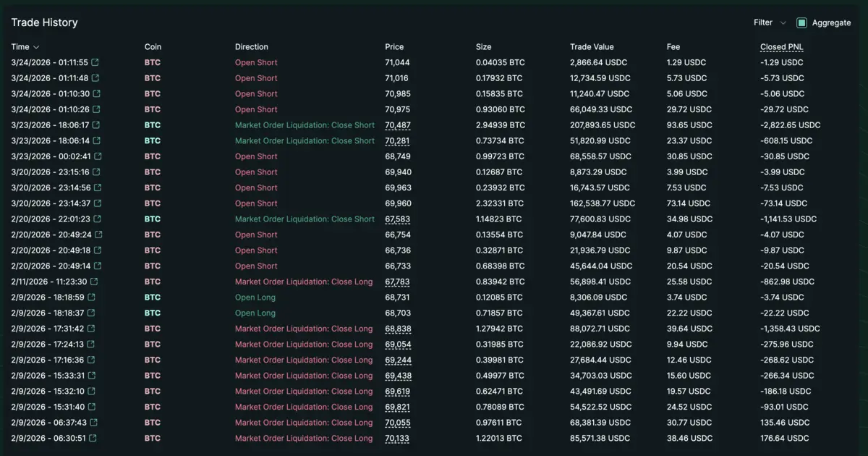Click underlined liquidation price 70,133

[397, 438]
